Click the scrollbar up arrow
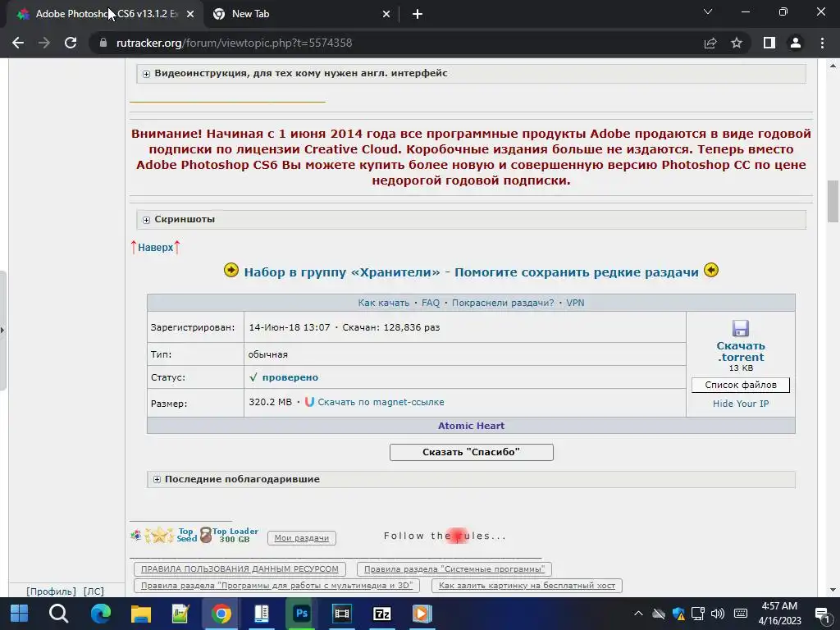This screenshot has width=840, height=630. tap(833, 66)
